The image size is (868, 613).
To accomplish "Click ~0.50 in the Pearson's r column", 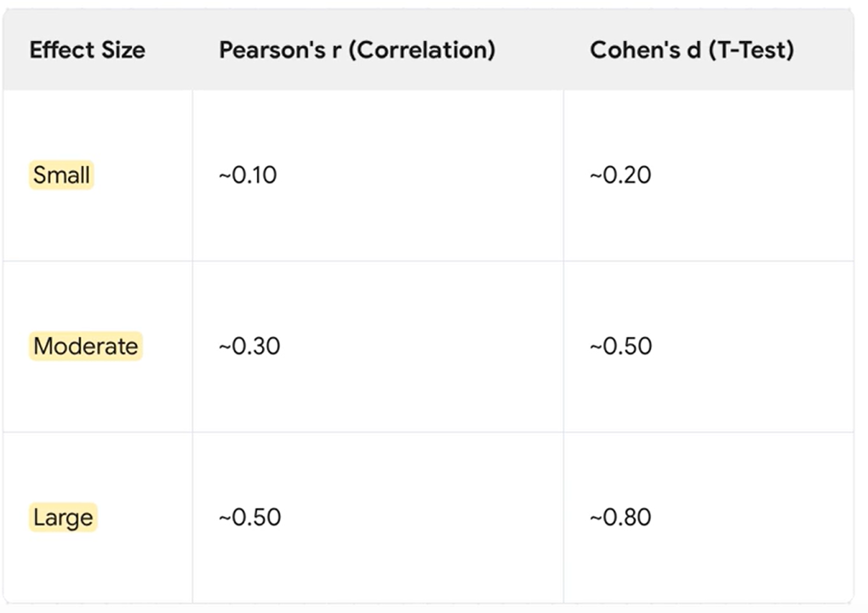I will 249,518.
